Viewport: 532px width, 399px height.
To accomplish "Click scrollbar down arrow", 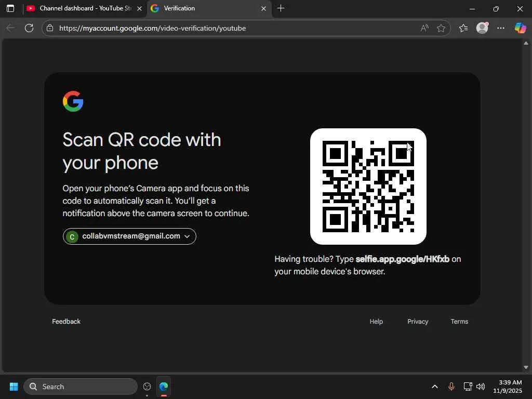I will (x=526, y=367).
